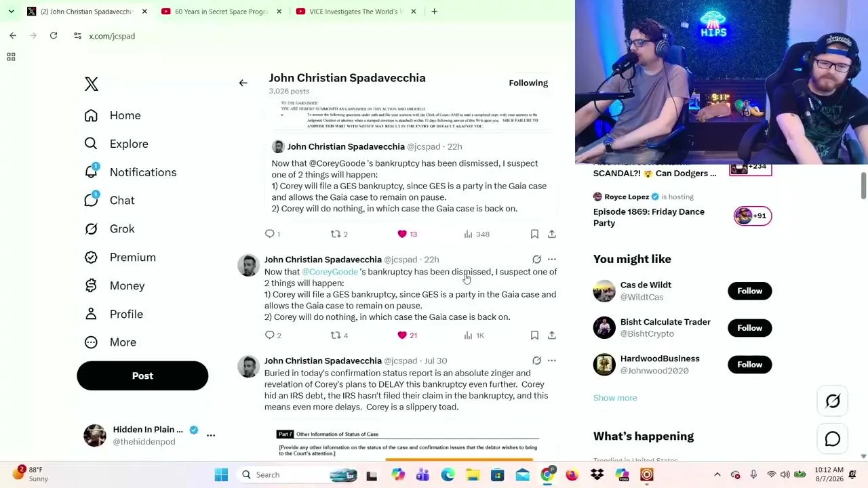Reply to the post with 2 replies
The image size is (868, 488).
click(x=273, y=335)
